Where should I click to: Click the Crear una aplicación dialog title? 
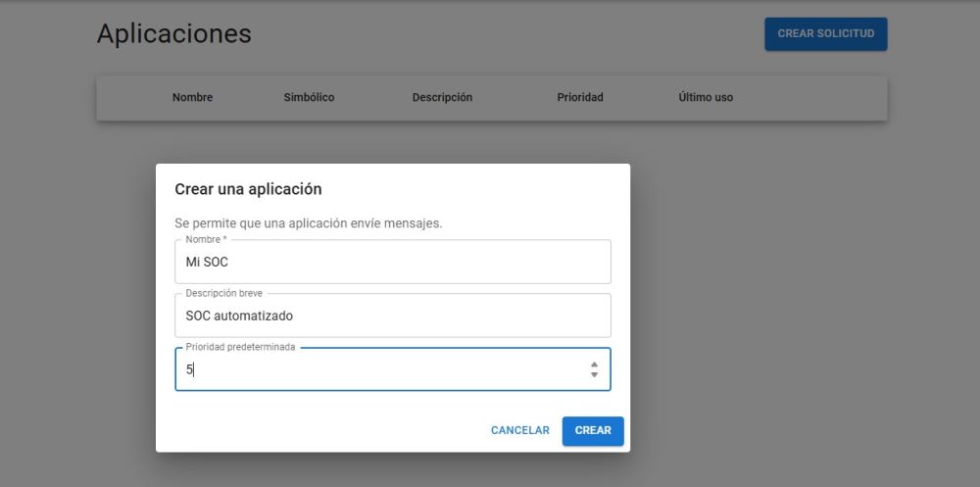point(248,189)
